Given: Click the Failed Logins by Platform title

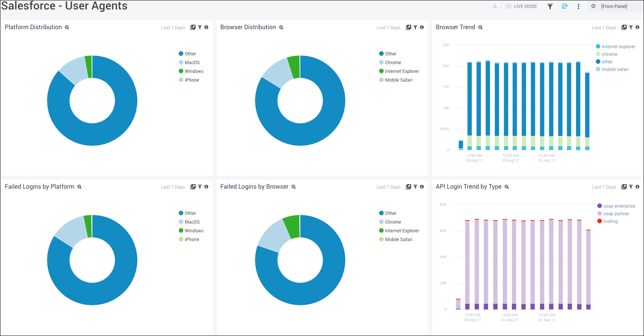Looking at the screenshot, I should coord(39,187).
